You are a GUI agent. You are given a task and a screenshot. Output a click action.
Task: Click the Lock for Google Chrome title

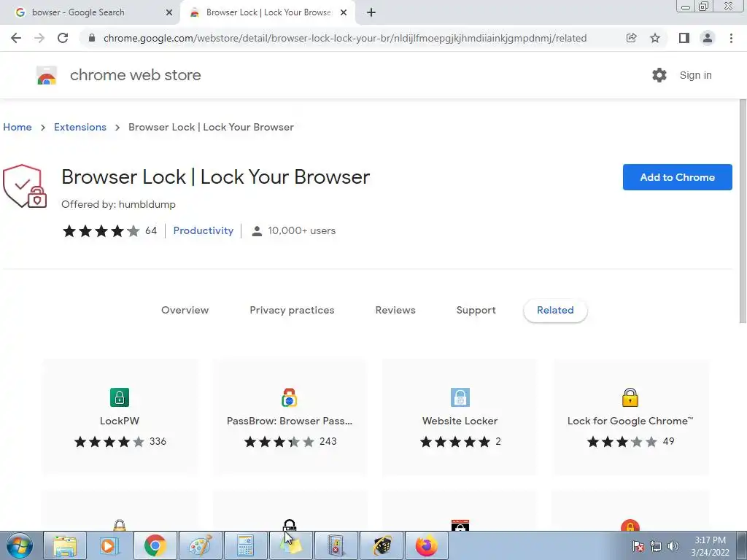coord(630,421)
